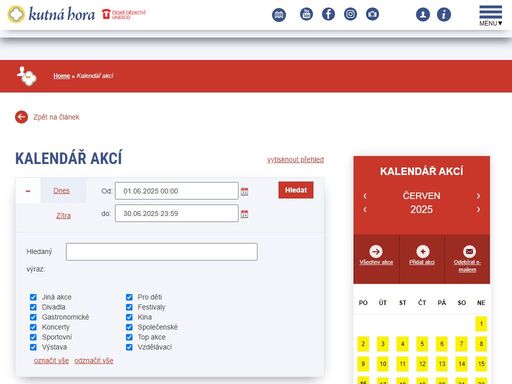Select day 8 in June calendar

[x=481, y=344]
